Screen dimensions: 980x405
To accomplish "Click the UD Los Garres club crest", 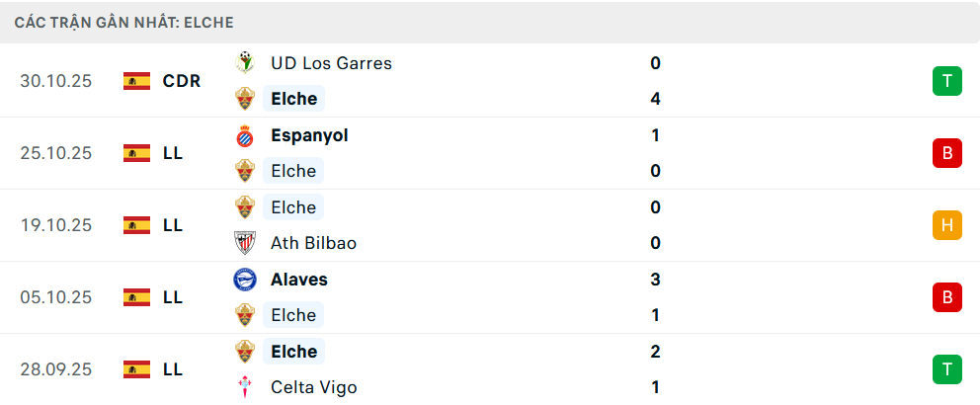I will (244, 63).
